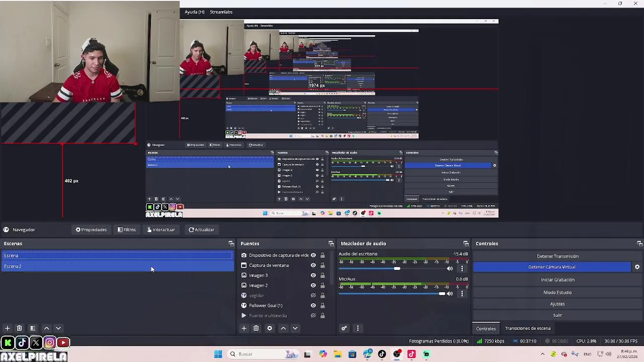
Task: Open Ajustes settings
Action: [557, 304]
